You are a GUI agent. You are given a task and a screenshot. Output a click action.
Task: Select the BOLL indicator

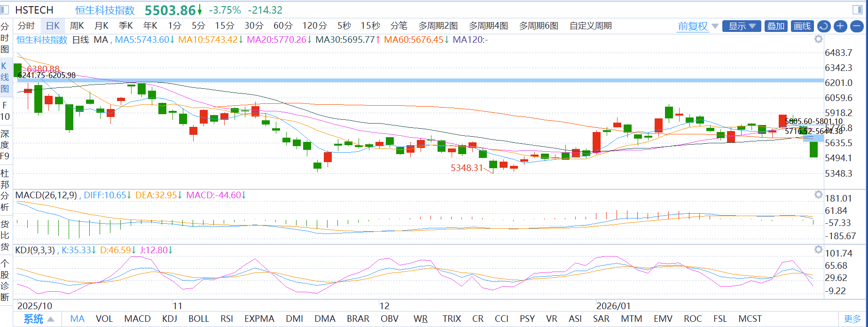[x=198, y=319]
